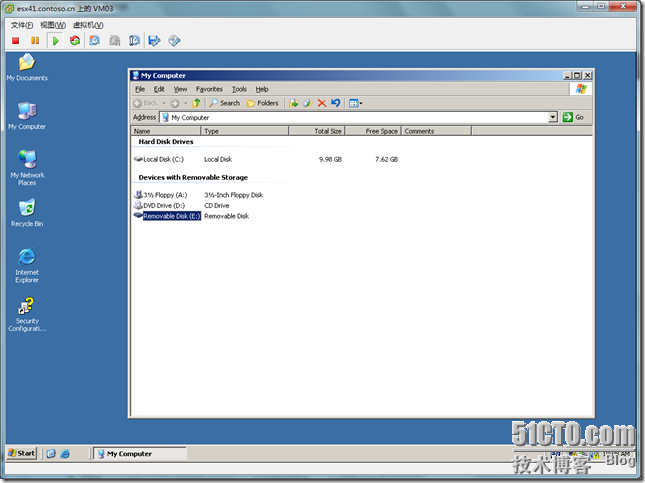
Task: Click the blue Undo arrow icon
Action: (336, 103)
